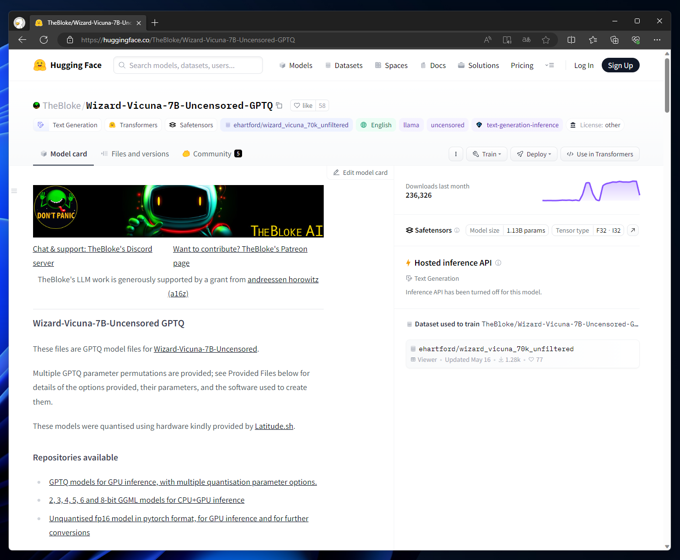This screenshot has height=560, width=680.
Task: Expand the extra navigation menu icon
Action: [x=549, y=65]
